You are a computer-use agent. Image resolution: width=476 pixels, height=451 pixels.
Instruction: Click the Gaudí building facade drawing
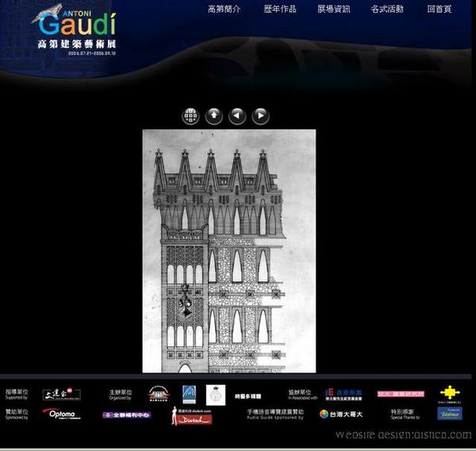point(229,251)
